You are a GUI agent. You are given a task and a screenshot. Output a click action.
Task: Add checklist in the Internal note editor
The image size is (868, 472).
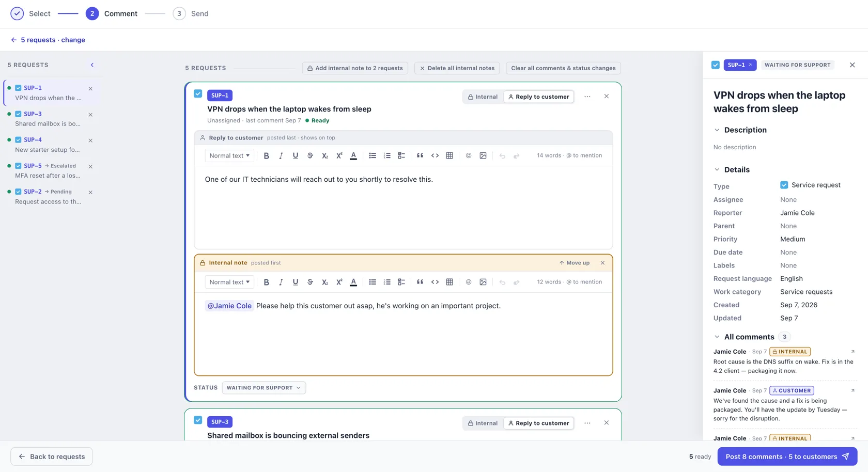(x=401, y=282)
